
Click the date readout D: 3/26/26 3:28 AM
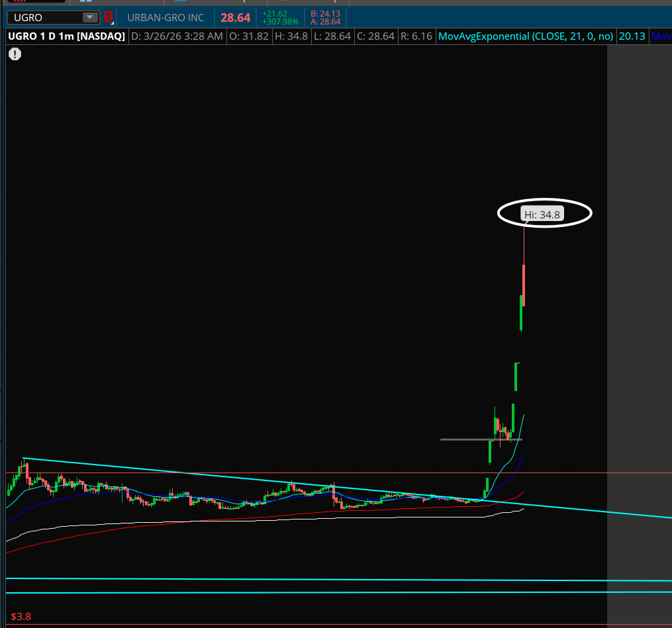[177, 36]
